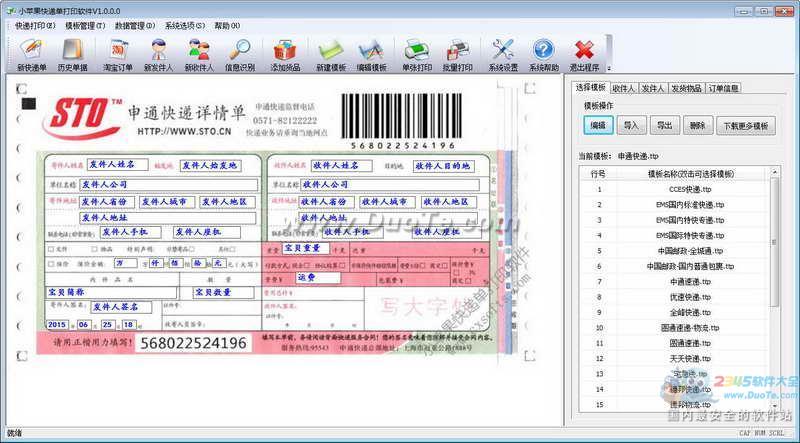Click template list scrollbar down arrow
Viewport: 800px width, 443px height.
[774, 406]
